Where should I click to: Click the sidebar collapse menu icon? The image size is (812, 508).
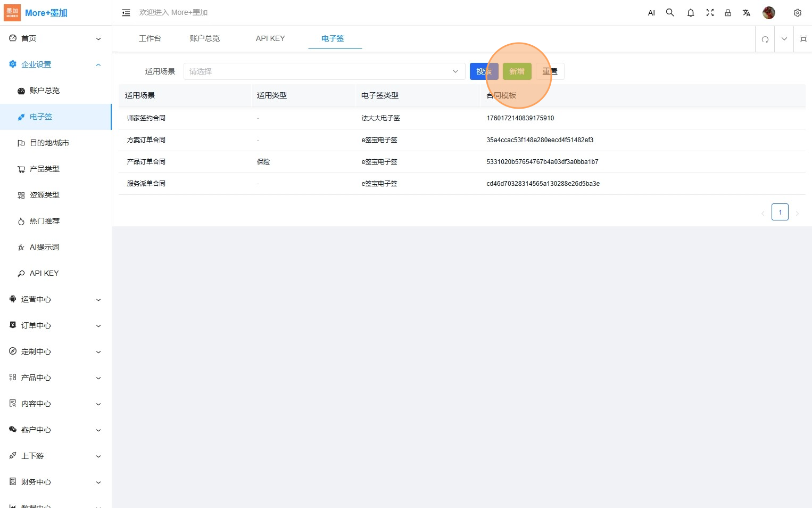click(126, 13)
